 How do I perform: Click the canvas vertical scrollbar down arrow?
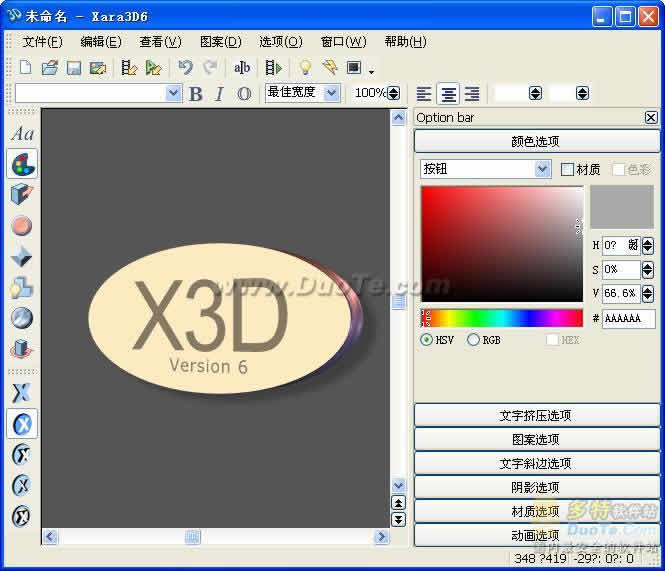pos(398,485)
